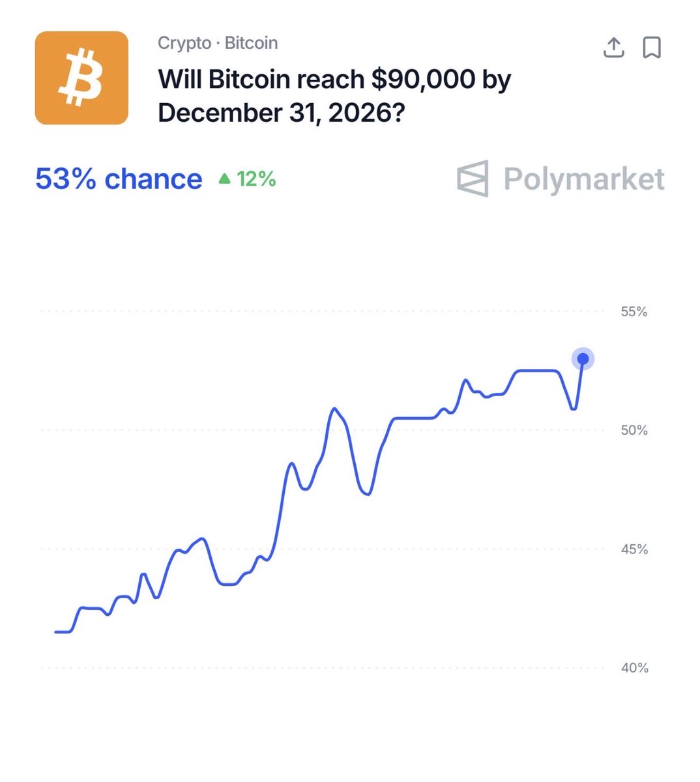The width and height of the screenshot is (700, 782).
Task: Click the 55% axis label
Action: click(x=634, y=311)
